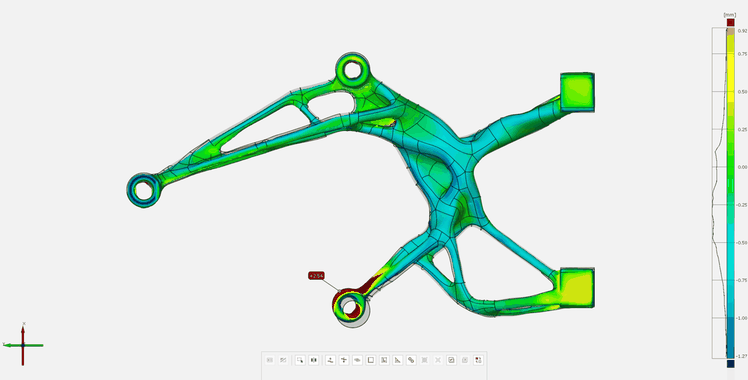Click the +2.54 deviation label flag
This screenshot has width=748, height=380.
[316, 276]
